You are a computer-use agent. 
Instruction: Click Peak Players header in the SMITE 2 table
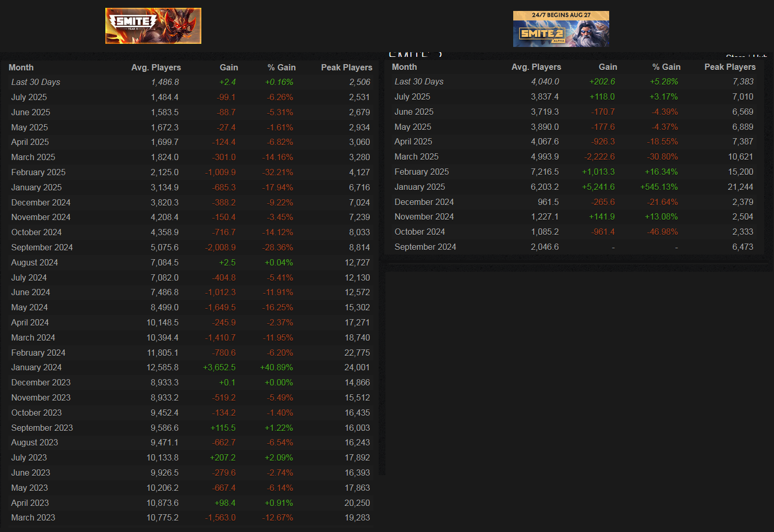730,67
